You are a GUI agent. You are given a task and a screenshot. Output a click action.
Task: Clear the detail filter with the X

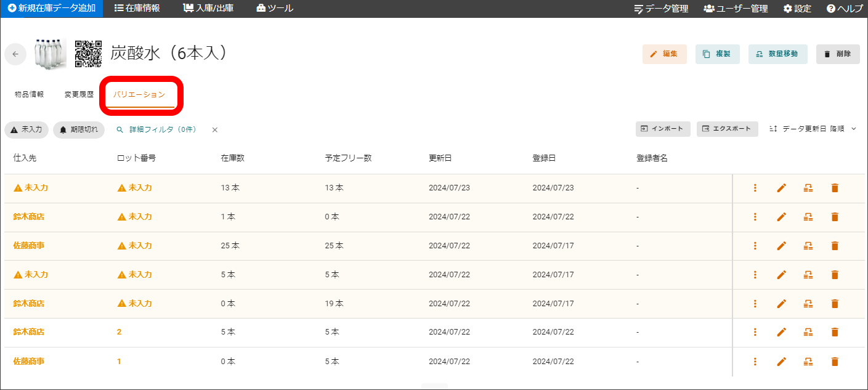click(x=215, y=130)
